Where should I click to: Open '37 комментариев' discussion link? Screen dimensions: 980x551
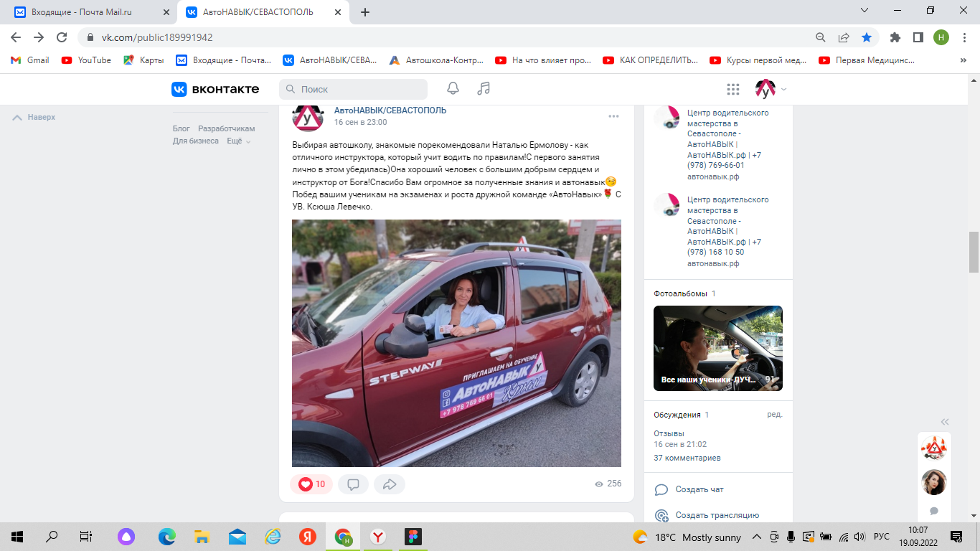point(687,458)
